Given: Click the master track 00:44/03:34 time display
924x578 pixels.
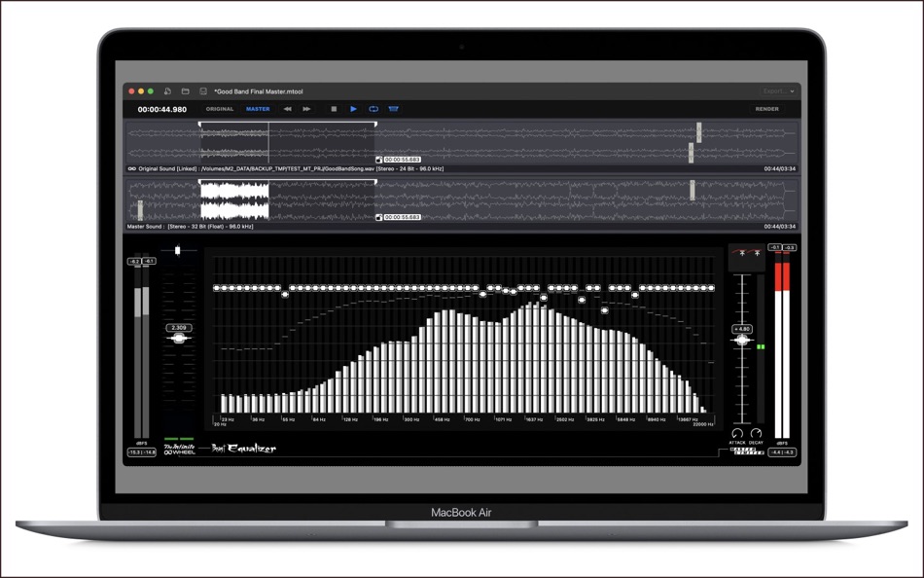Looking at the screenshot, I should tap(780, 227).
